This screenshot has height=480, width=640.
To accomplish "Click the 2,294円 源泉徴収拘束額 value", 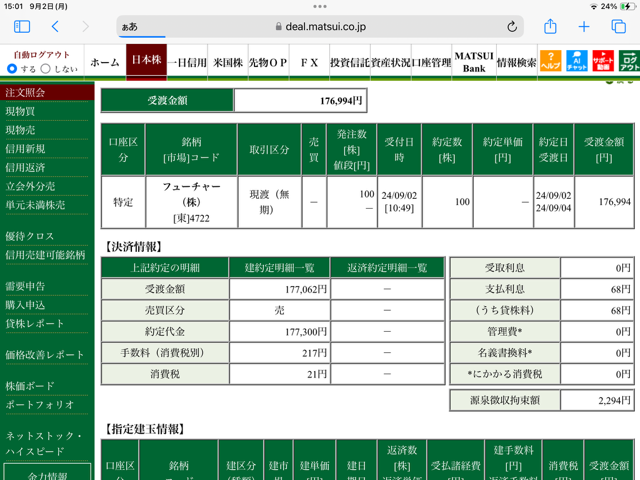I will [x=597, y=400].
